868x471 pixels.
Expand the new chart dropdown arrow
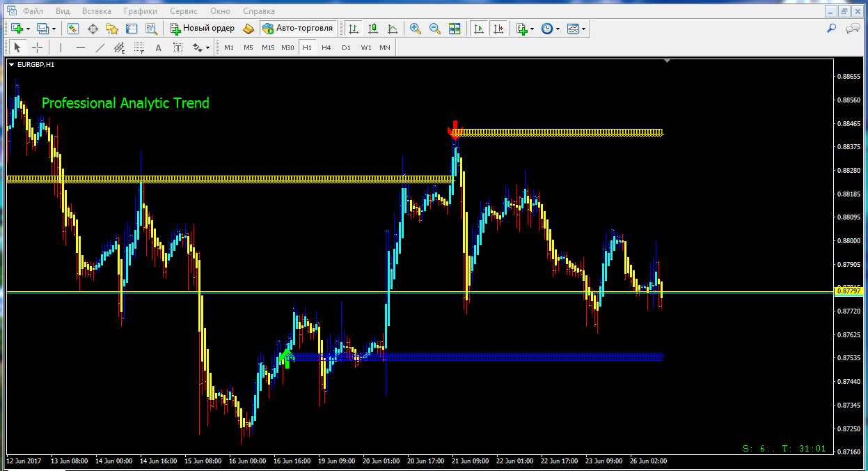click(28, 29)
